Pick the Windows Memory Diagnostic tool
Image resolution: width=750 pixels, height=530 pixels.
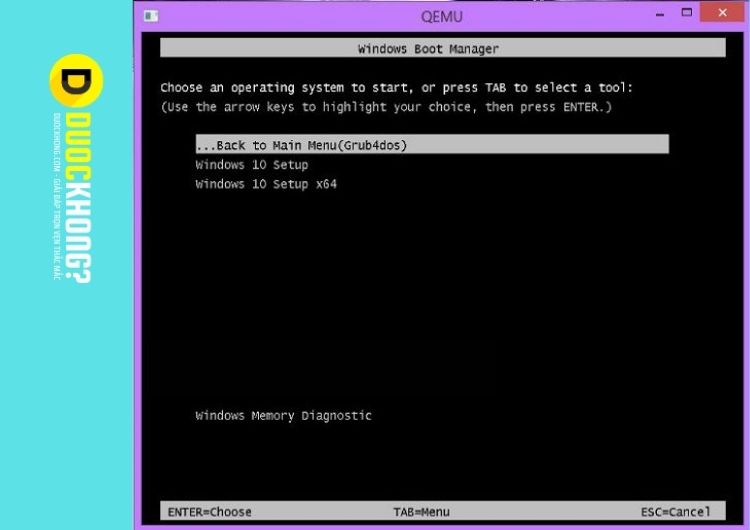(283, 416)
